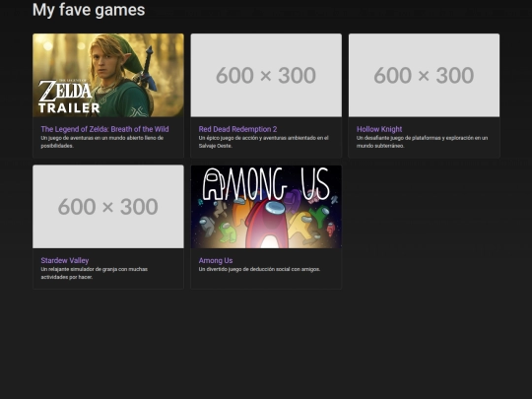Image resolution: width=532 pixels, height=399 pixels.
Task: Click the 'My fave games' heading
Action: [89, 10]
